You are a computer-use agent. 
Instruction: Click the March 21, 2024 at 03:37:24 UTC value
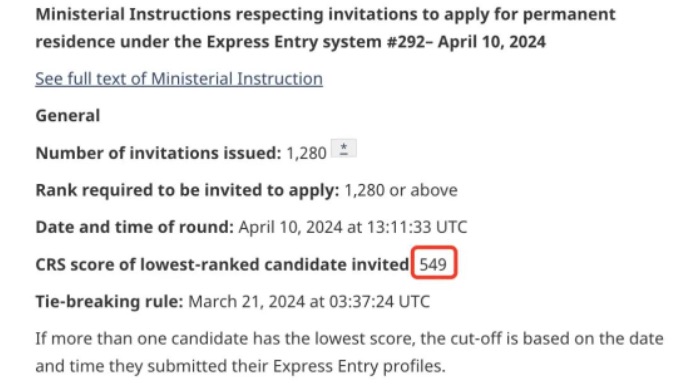309,302
